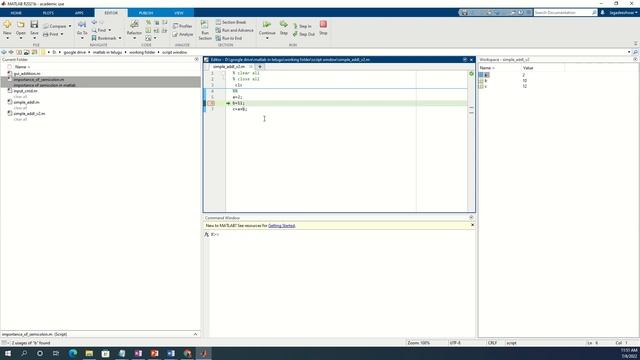Screen dimensions: 640x360
Task: Click the Save disk icon
Action: pyautogui.click(x=34, y=24)
